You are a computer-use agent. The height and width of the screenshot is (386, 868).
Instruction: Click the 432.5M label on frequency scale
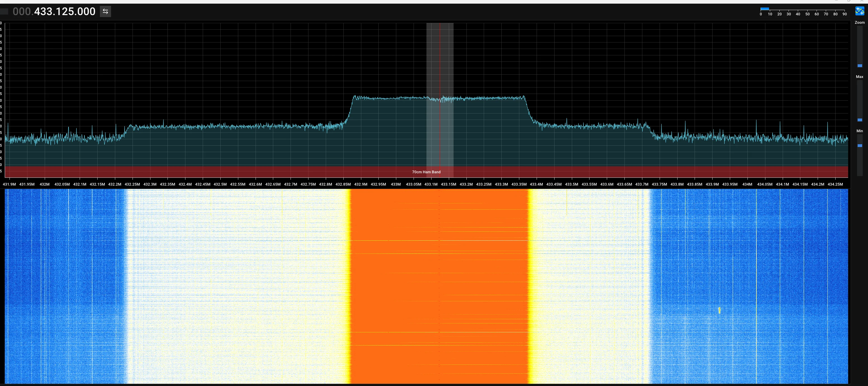220,184
